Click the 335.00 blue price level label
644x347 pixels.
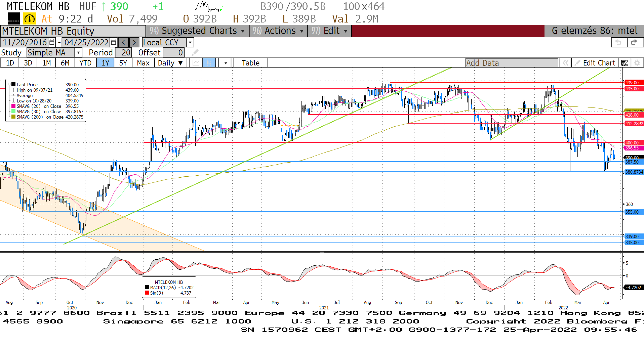point(633,243)
